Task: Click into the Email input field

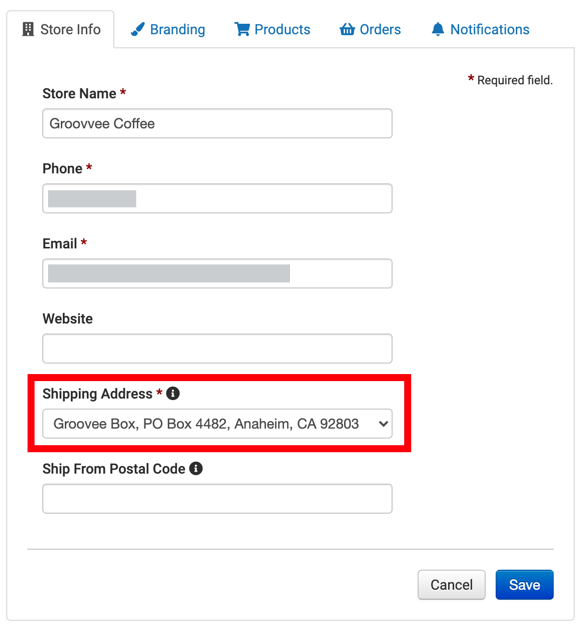Action: pyautogui.click(x=217, y=274)
